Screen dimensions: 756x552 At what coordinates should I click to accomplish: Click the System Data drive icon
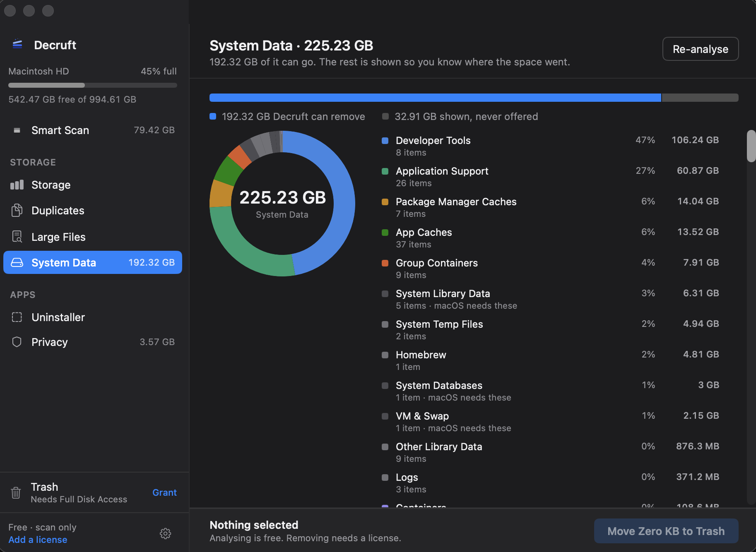(17, 263)
